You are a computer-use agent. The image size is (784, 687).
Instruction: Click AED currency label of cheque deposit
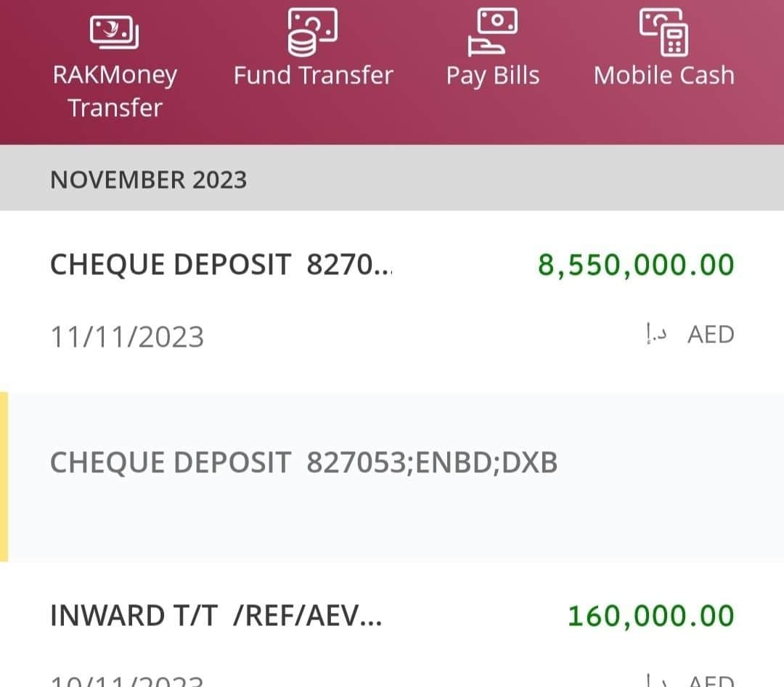[711, 334]
